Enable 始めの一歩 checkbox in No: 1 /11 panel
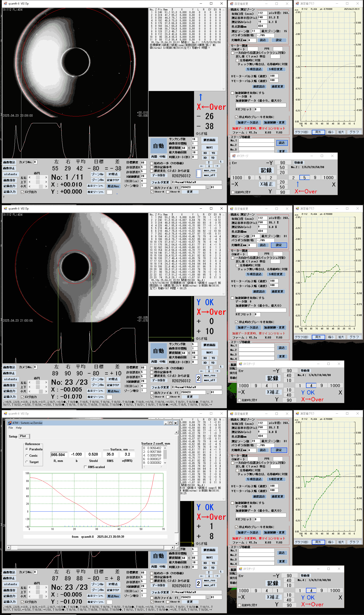Screen dimensions: 364x615 point(152,163)
